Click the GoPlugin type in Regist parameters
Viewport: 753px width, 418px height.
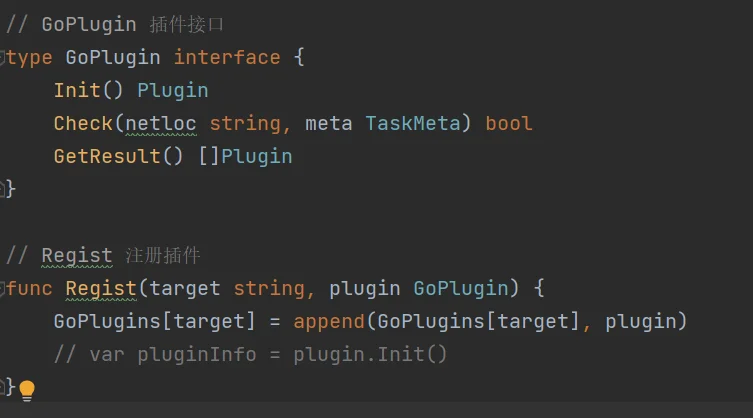coord(461,289)
